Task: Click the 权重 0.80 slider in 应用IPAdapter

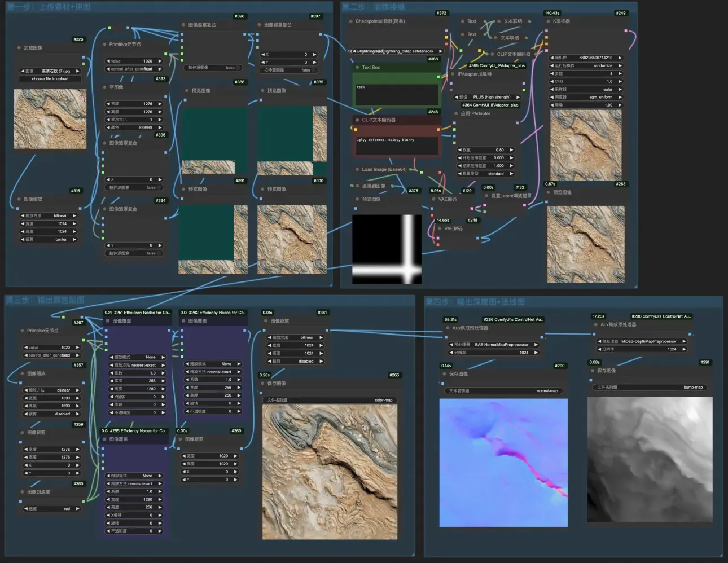Action: point(485,150)
